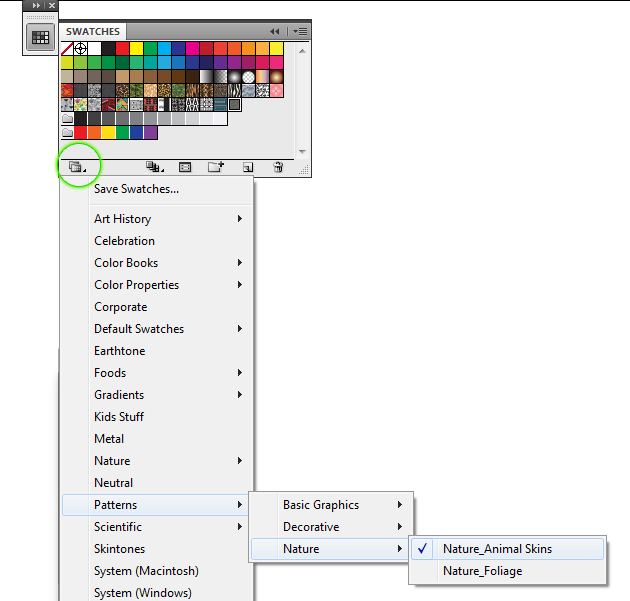Load the Neutral swatch library
Viewport: 630px width, 601px height.
[158, 483]
